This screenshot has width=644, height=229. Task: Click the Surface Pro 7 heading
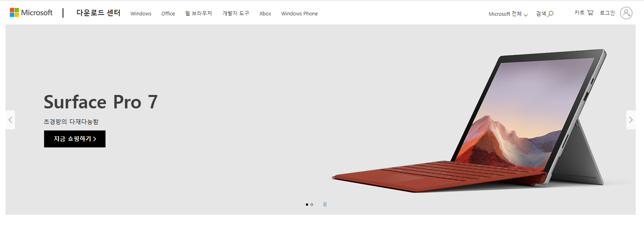coord(101,102)
